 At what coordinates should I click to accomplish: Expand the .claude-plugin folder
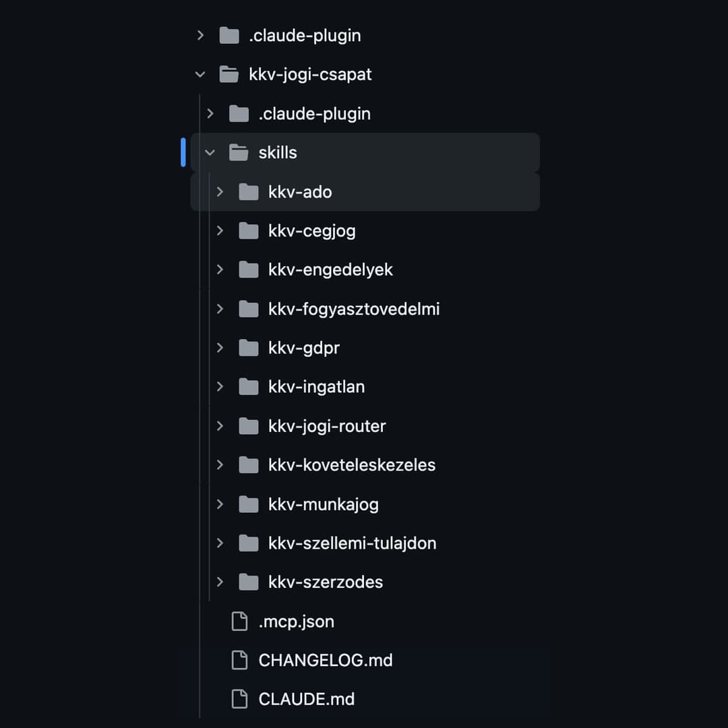point(200,35)
